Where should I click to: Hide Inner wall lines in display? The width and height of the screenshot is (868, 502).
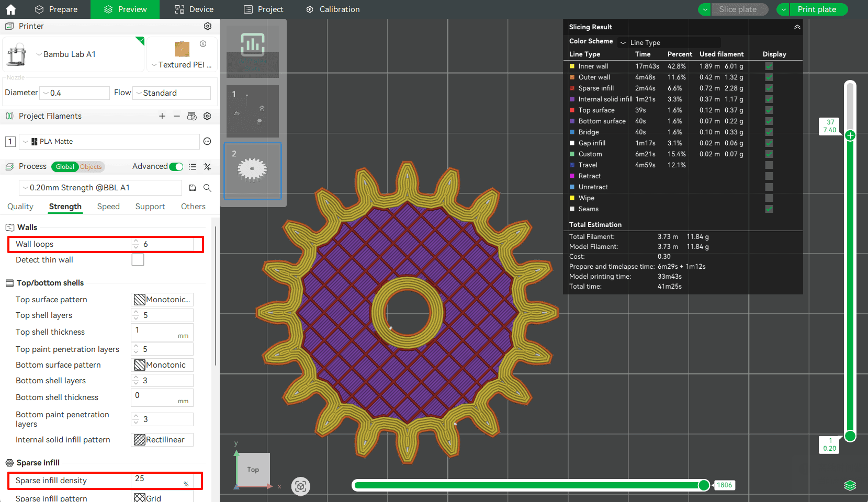point(769,66)
